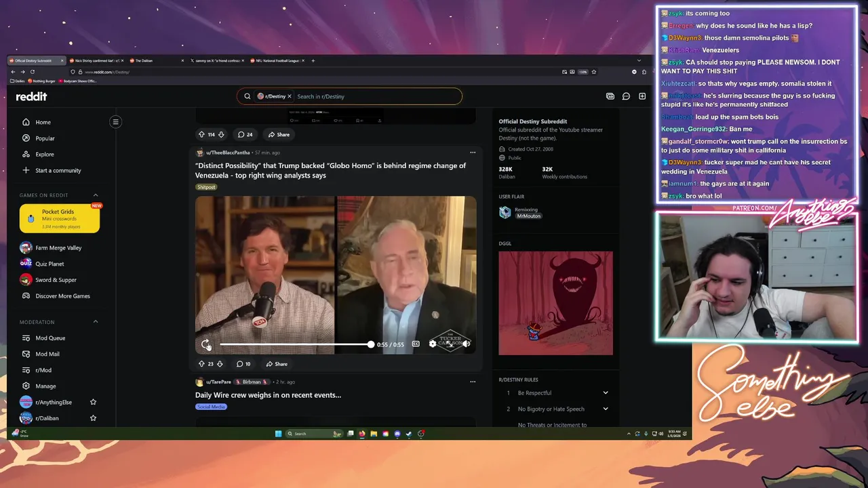Collapse the Games on Reddit section
The image size is (868, 488).
95,195
